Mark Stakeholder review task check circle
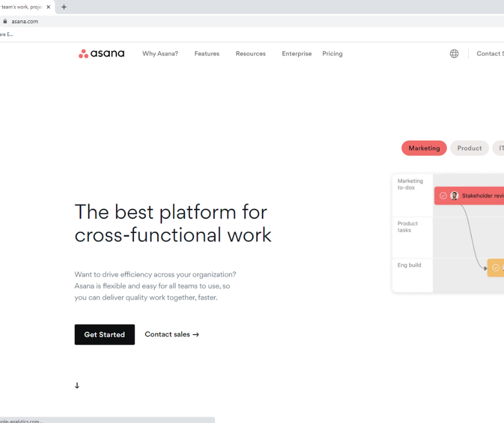The width and height of the screenshot is (504, 423). tap(443, 196)
